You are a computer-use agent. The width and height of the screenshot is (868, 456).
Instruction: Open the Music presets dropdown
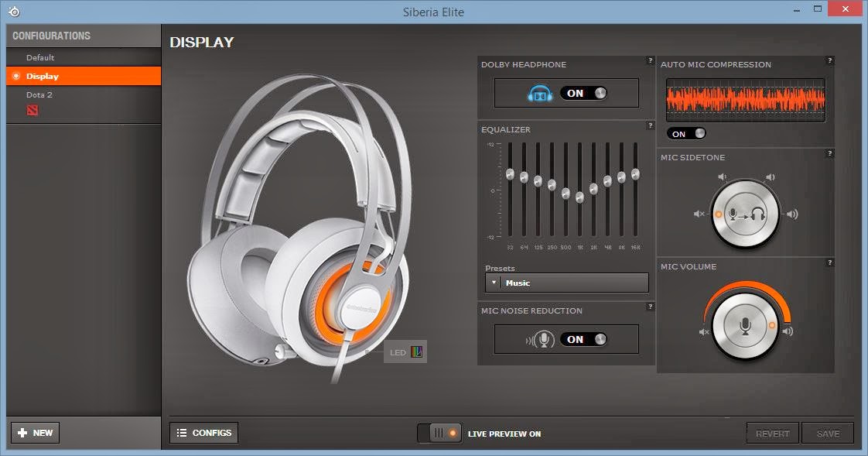[566, 283]
